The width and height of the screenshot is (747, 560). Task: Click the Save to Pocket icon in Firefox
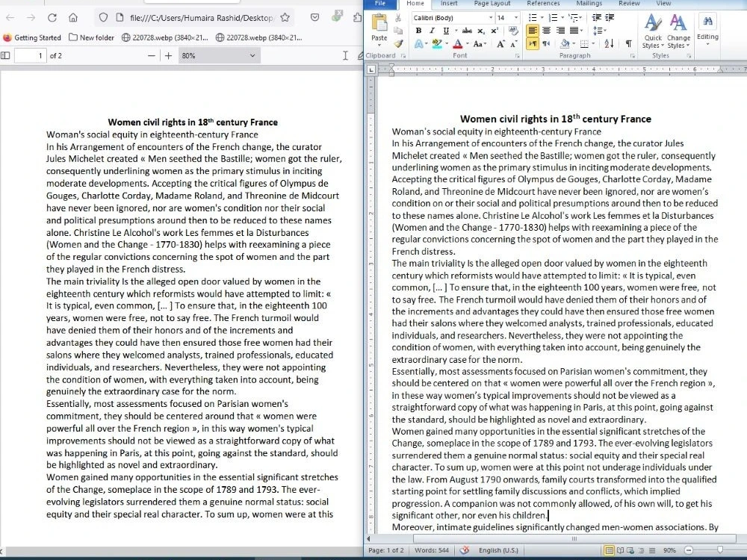pos(315,18)
